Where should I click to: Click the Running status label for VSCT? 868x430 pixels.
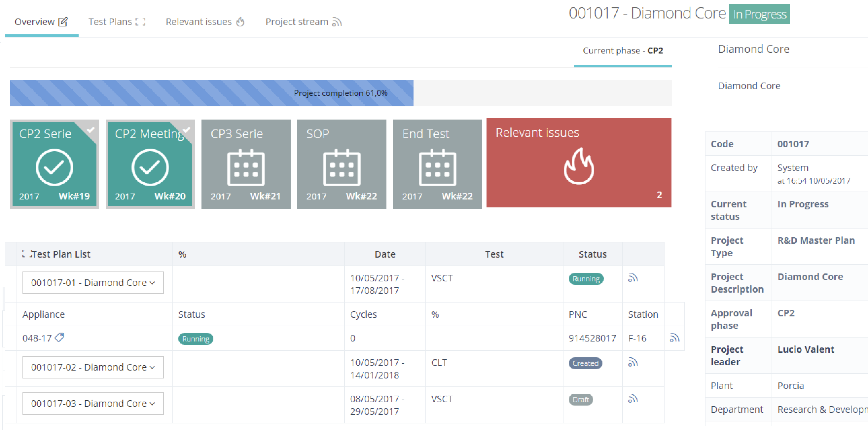(x=586, y=279)
